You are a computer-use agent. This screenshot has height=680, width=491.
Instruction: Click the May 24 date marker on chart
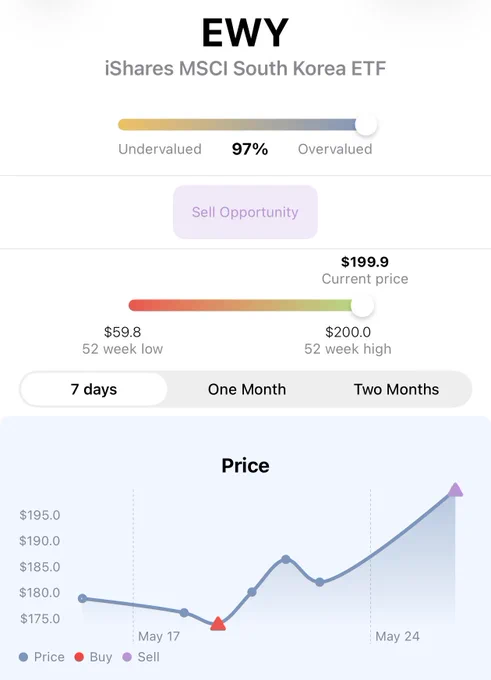coord(397,636)
